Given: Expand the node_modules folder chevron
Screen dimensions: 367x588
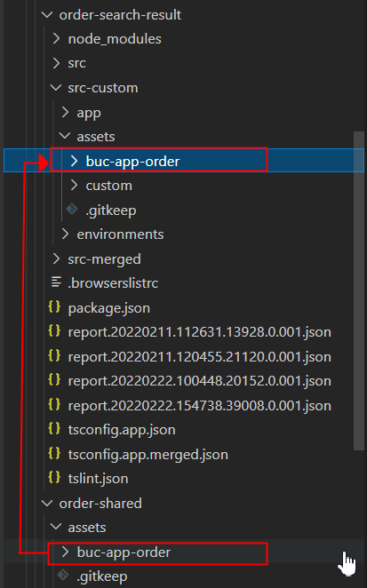Looking at the screenshot, I should [56, 38].
